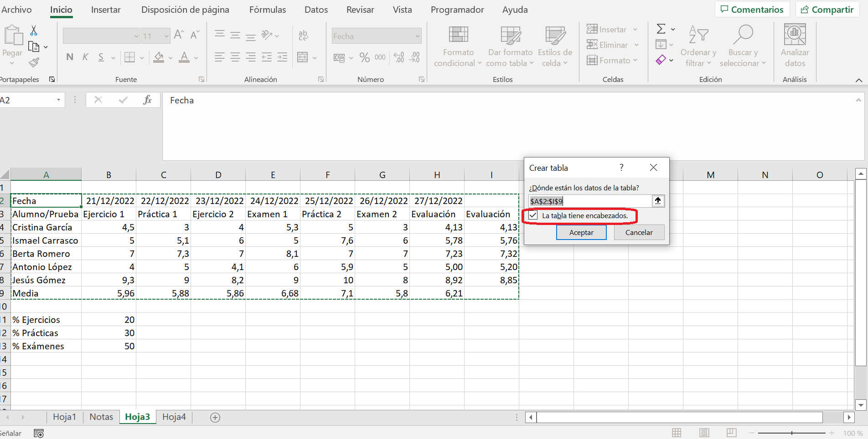This screenshot has height=439, width=868.
Task: Toggle bold N formatting
Action: (70, 57)
